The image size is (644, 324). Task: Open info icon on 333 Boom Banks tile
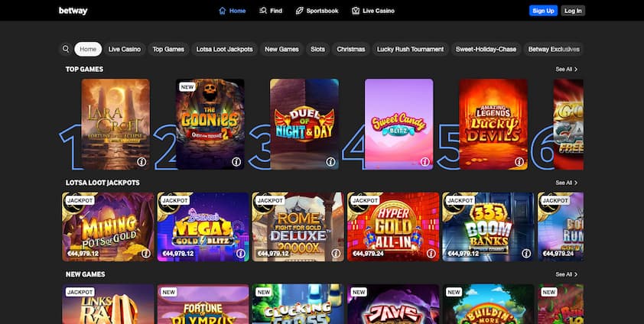pos(526,254)
